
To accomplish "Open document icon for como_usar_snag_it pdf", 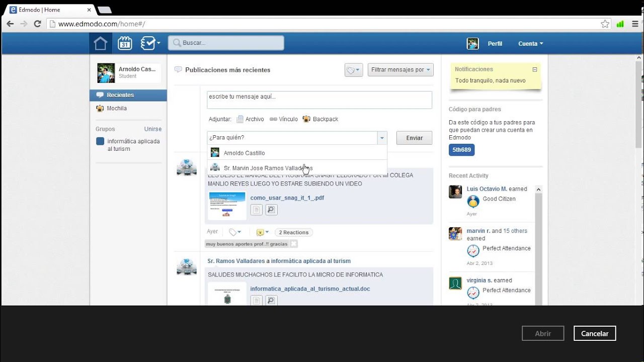I will [x=257, y=210].
